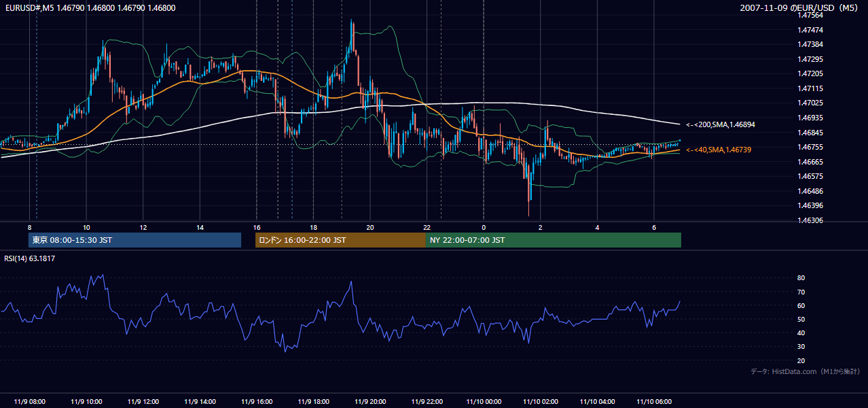Click the 1.46845 price axis label
The width and height of the screenshot is (868, 408).
click(810, 133)
